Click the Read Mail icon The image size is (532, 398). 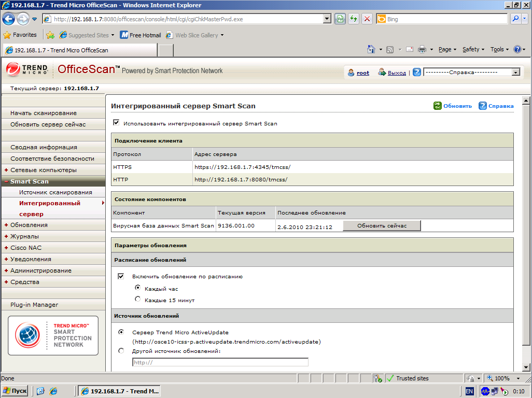point(410,50)
